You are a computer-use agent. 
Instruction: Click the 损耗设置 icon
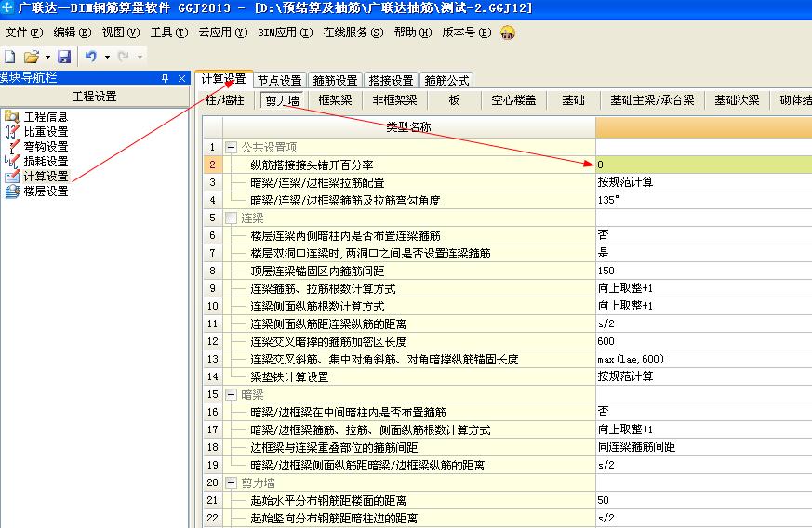click(x=11, y=161)
